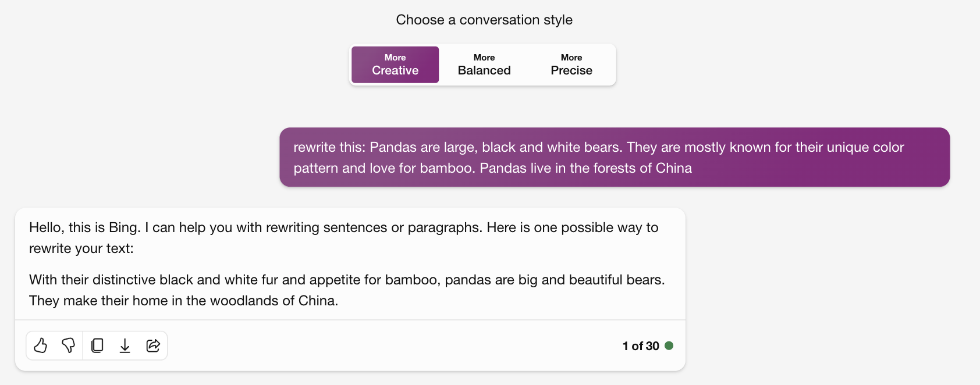
Task: Click the purple user message bubble
Action: pyautogui.click(x=614, y=157)
